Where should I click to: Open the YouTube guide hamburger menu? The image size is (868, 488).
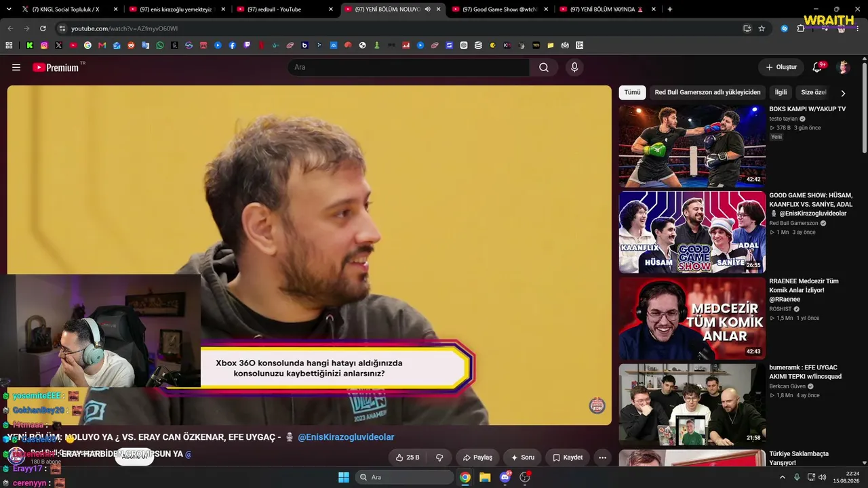click(16, 67)
